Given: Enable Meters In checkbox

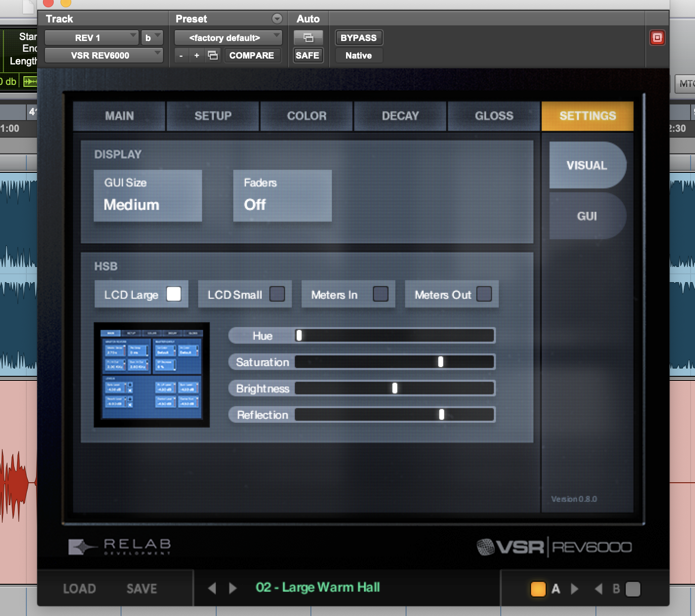Looking at the screenshot, I should click(x=381, y=294).
